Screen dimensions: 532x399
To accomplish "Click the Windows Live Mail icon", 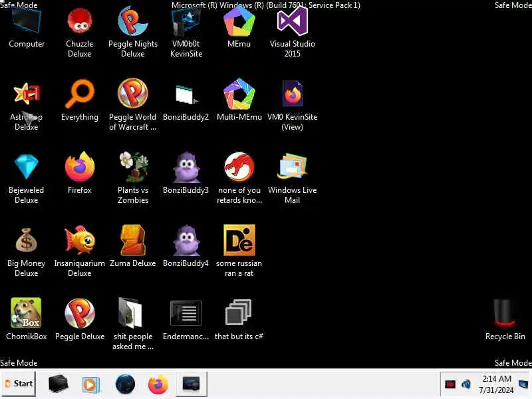I will [x=292, y=166].
